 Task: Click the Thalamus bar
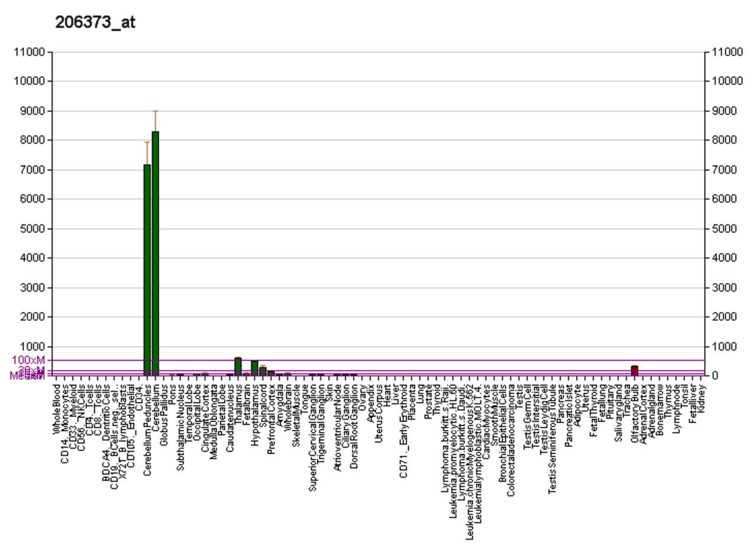pyautogui.click(x=238, y=367)
